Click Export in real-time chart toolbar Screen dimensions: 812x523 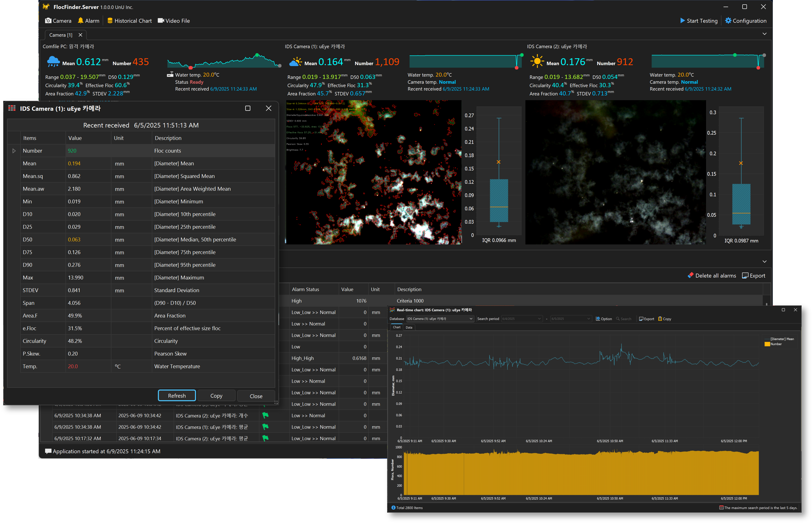pos(646,319)
